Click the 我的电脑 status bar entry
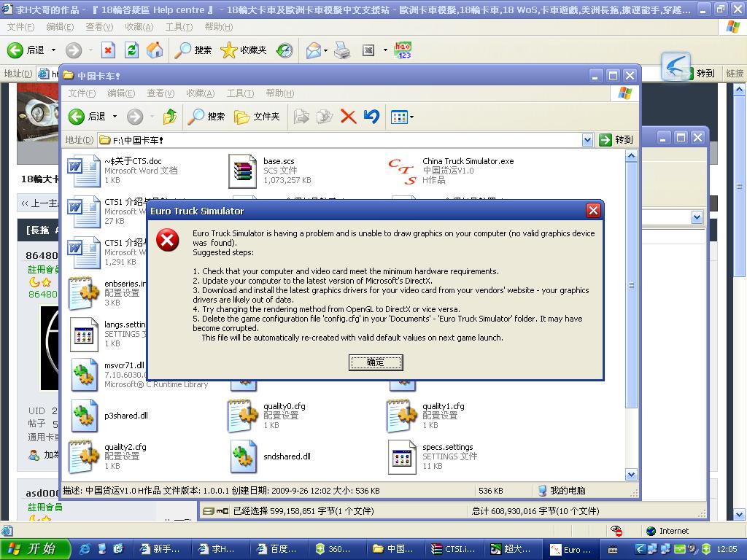747x560 pixels. (562, 491)
